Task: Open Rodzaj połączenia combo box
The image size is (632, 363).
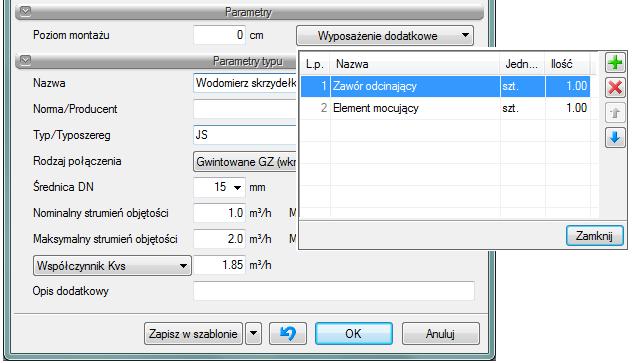Action: coord(245,162)
